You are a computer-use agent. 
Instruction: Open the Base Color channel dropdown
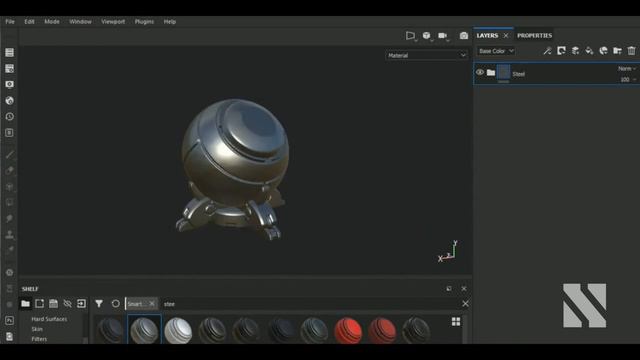pyautogui.click(x=496, y=51)
